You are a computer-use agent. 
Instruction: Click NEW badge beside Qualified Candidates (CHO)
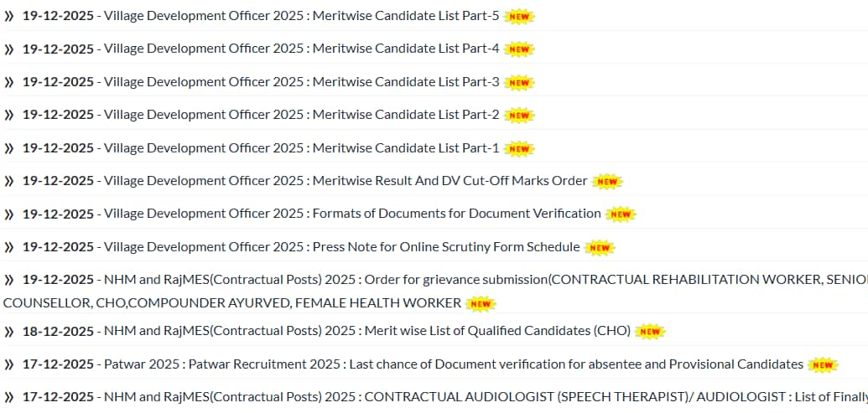click(x=650, y=332)
